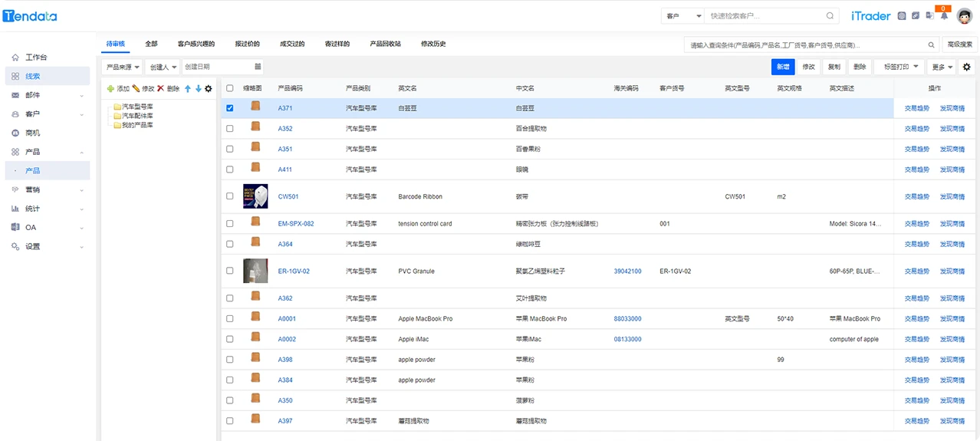Open the 线索 sidebar item
The width and height of the screenshot is (980, 441).
pos(48,76)
